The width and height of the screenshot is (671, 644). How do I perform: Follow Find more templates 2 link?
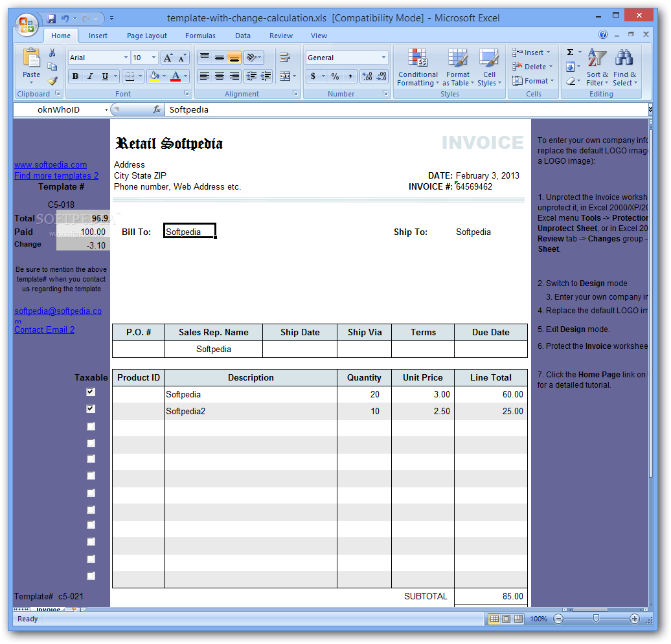click(x=56, y=176)
